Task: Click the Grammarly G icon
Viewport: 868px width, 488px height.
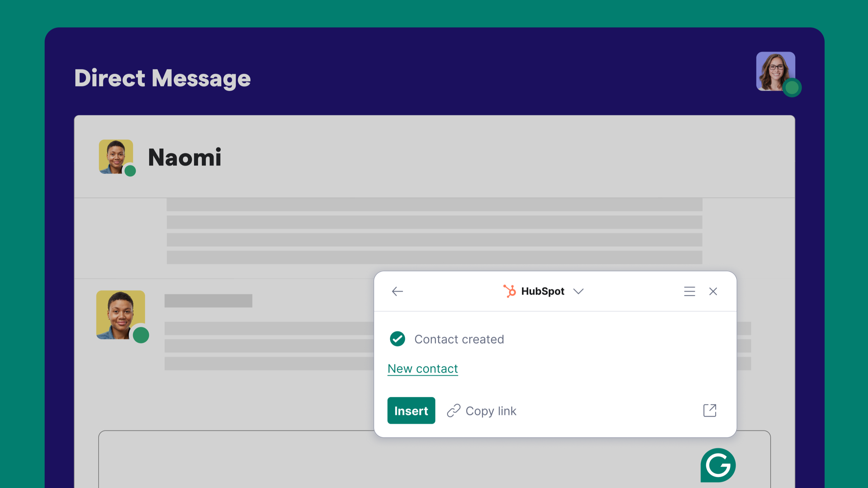Action: tap(718, 465)
